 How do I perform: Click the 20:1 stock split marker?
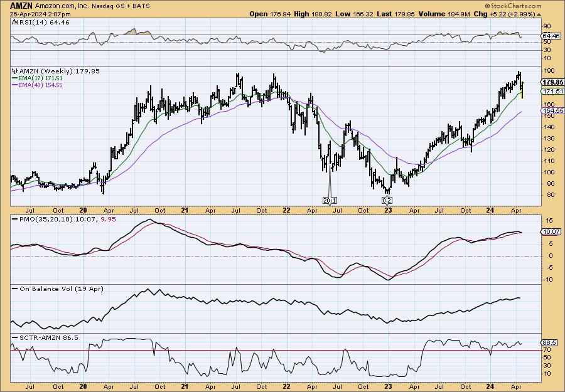coord(329,200)
